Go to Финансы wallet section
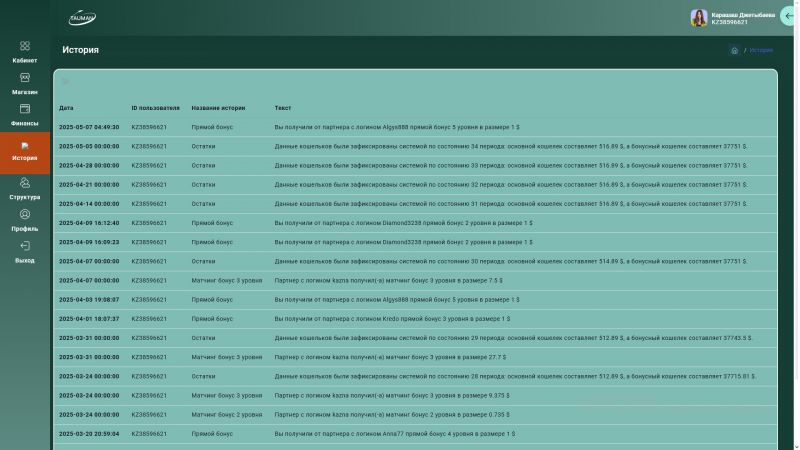Screen dimensions: 800x450 tap(25, 115)
